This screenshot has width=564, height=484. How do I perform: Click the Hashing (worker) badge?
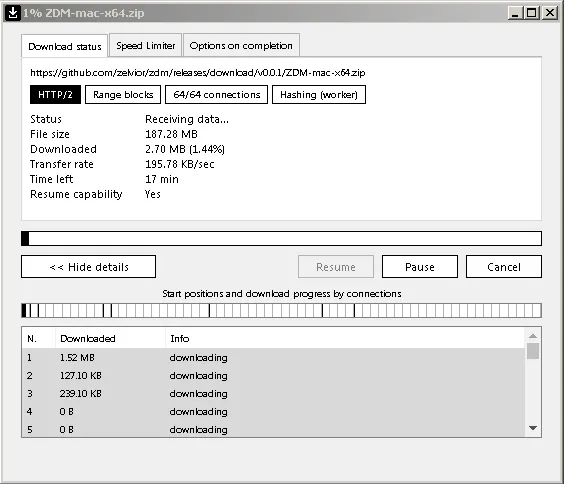click(x=319, y=95)
